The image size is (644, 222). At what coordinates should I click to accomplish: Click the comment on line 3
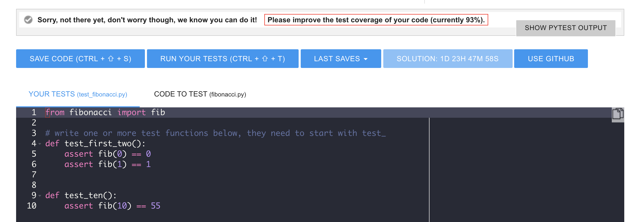pyautogui.click(x=215, y=133)
